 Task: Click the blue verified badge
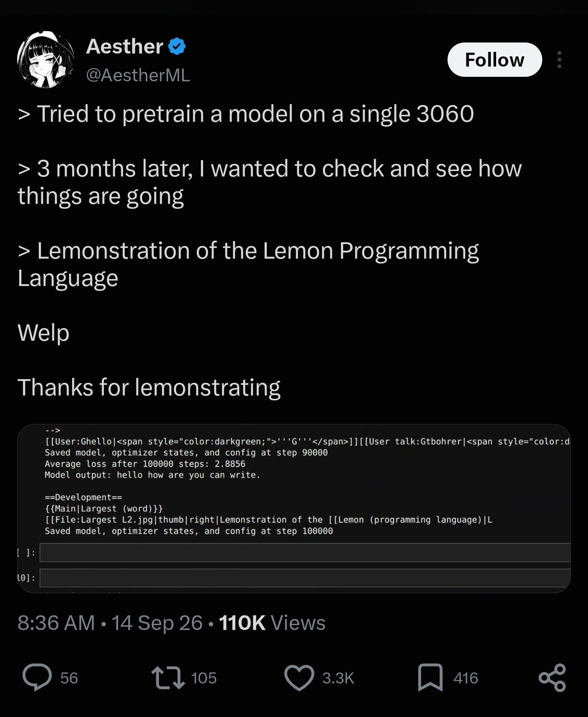[177, 46]
